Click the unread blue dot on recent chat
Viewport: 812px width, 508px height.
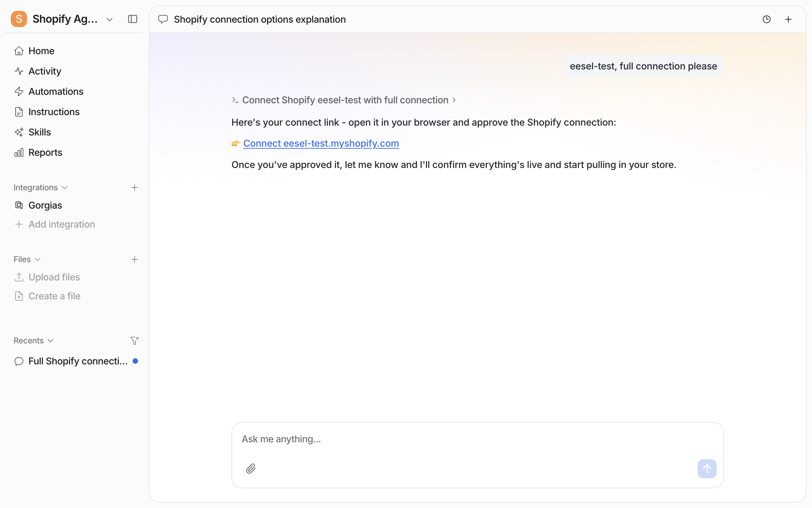pyautogui.click(x=135, y=361)
